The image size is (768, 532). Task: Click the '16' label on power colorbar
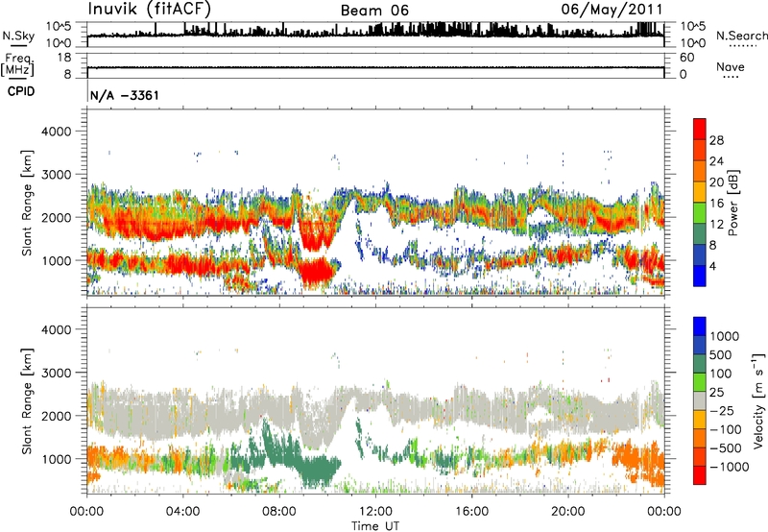(x=716, y=204)
